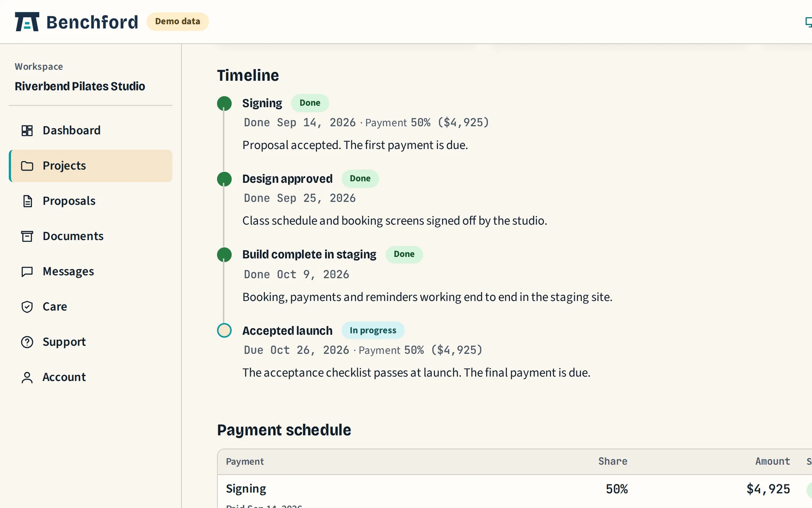812x508 pixels.
Task: Click the Timeline section heading
Action: click(x=248, y=75)
